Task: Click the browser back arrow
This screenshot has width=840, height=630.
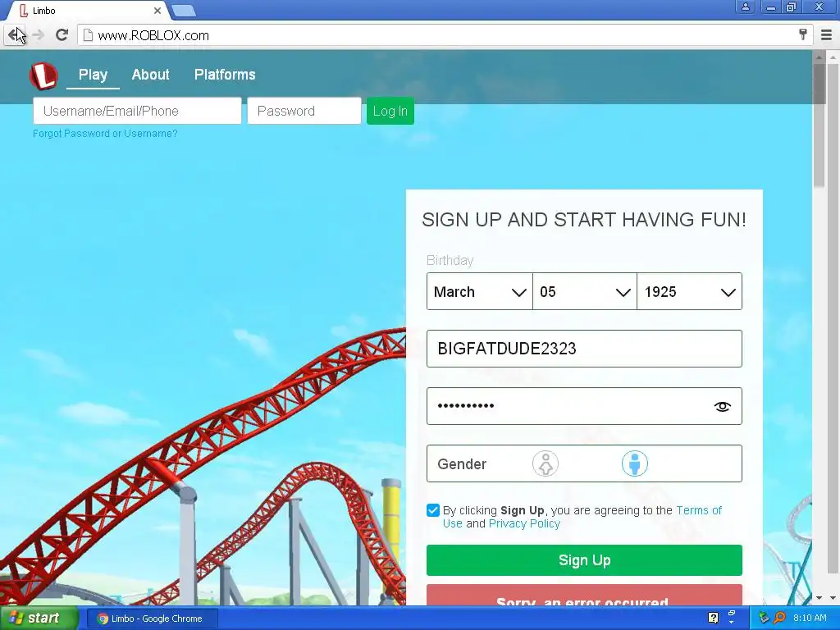Action: pos(13,35)
